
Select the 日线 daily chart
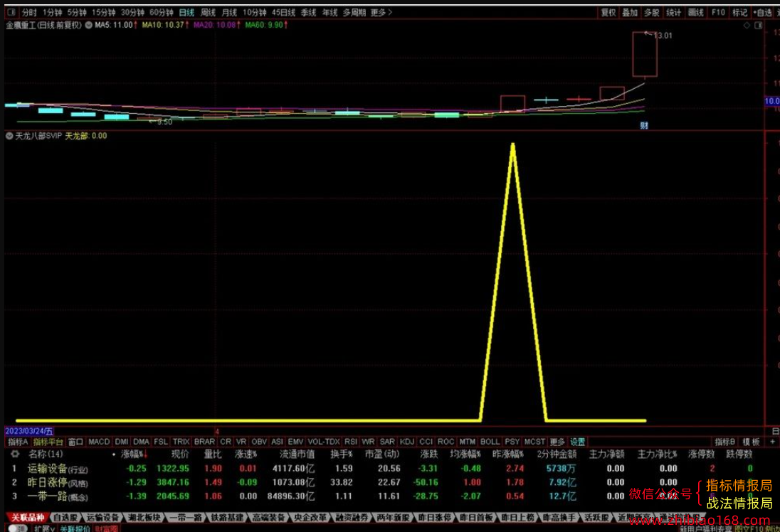(186, 12)
